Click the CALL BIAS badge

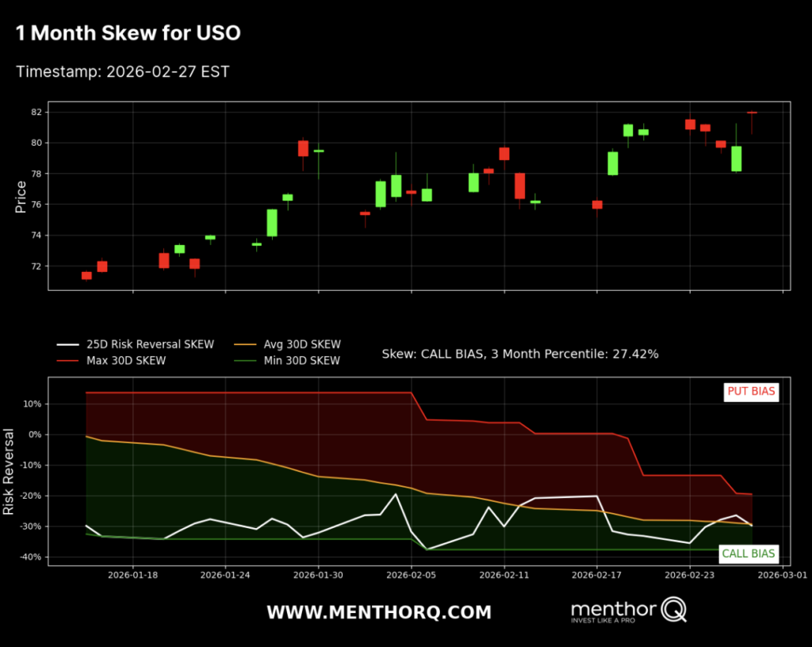(x=748, y=553)
